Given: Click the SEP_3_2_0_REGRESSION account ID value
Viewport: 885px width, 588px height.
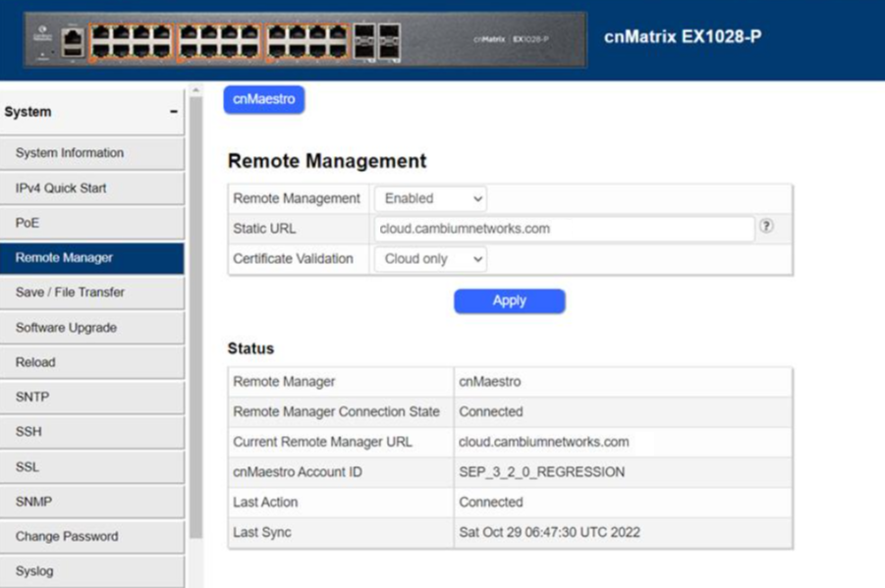Looking at the screenshot, I should coord(542,472).
